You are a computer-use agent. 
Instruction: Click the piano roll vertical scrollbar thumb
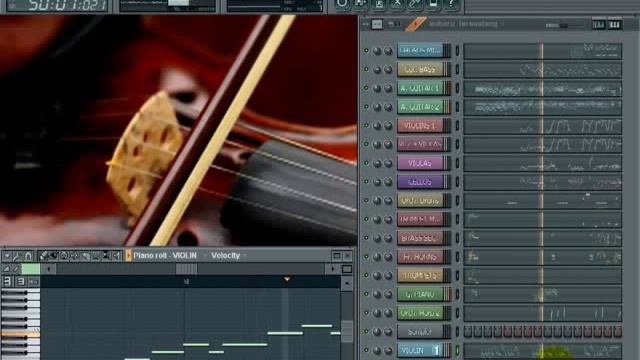(x=347, y=332)
